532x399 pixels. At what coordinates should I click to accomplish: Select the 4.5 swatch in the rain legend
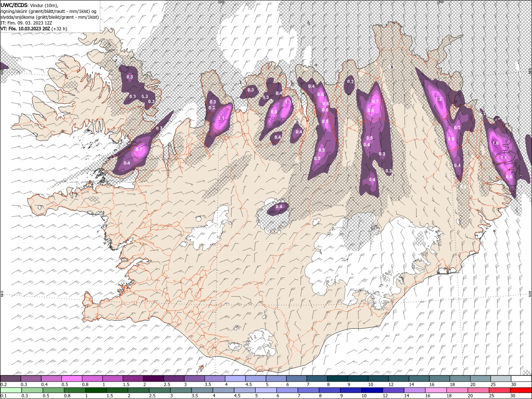click(x=244, y=390)
